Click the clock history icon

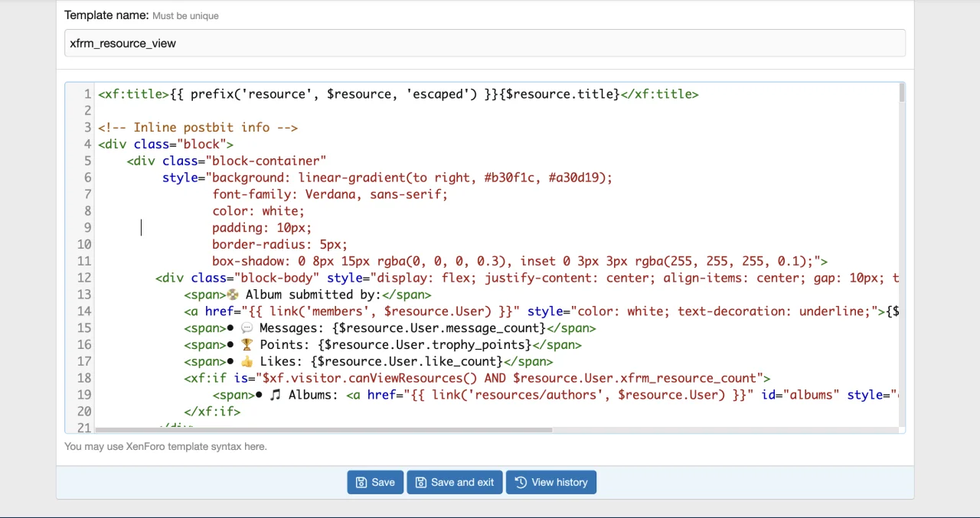521,482
